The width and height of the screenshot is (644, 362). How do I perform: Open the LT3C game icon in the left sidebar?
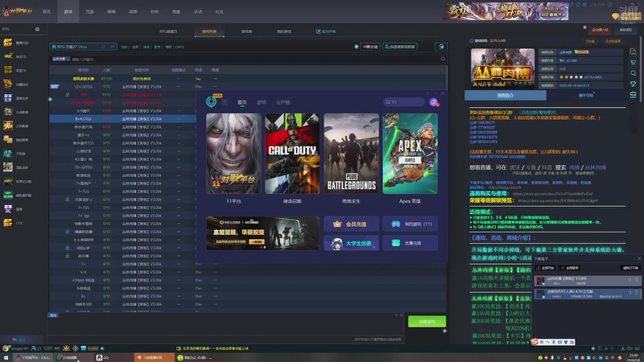coord(8,223)
